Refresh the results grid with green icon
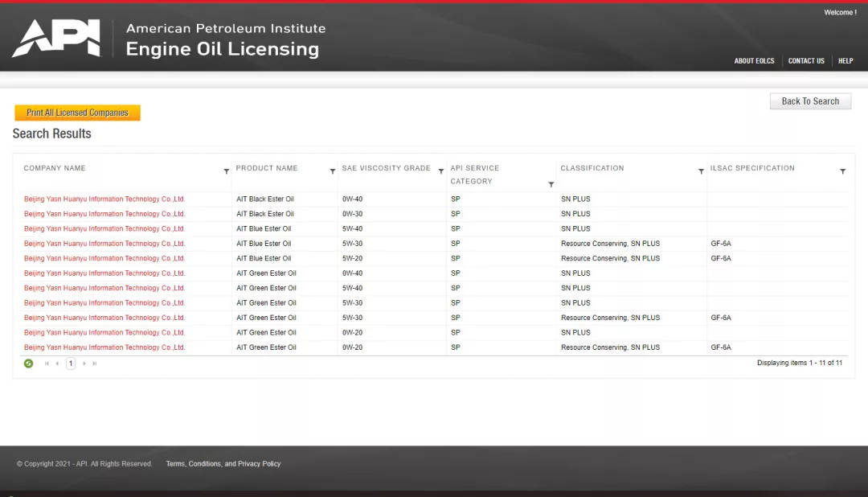The image size is (868, 497). click(x=29, y=364)
